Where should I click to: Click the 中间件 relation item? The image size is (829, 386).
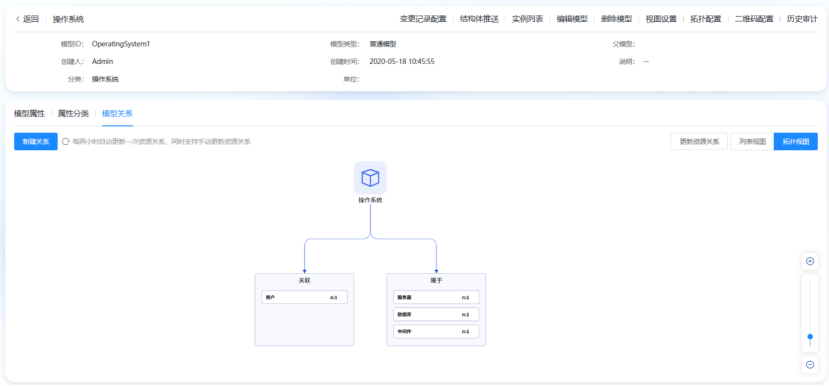pos(436,332)
